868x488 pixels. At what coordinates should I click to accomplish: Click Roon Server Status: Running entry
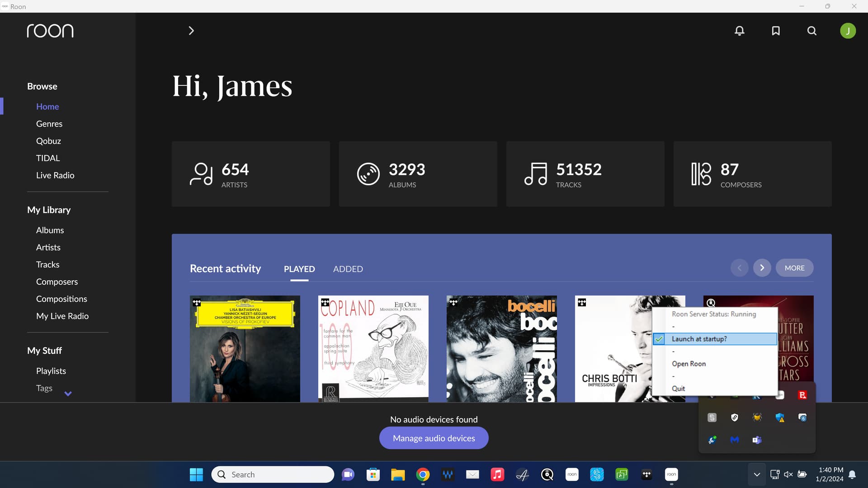click(x=714, y=314)
